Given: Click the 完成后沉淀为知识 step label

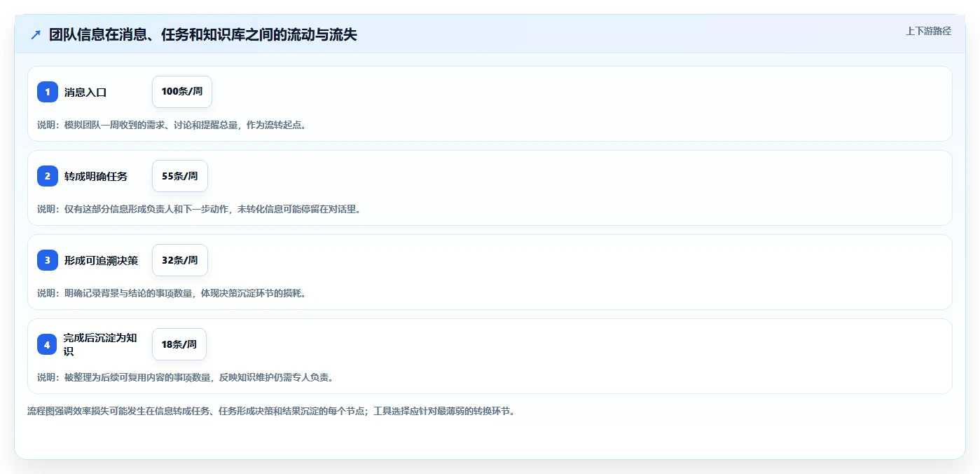Looking at the screenshot, I should (x=102, y=344).
